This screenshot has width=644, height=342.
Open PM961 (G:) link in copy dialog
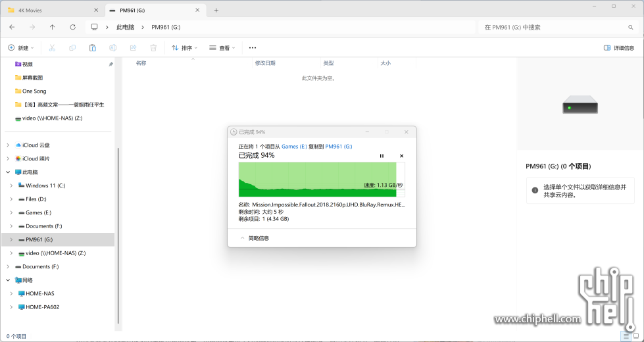(339, 146)
